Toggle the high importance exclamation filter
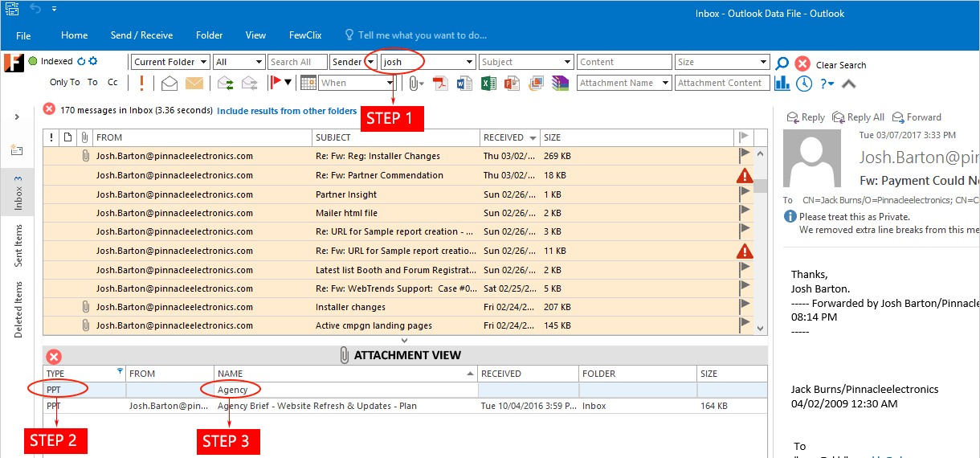The height and width of the screenshot is (458, 980). tap(142, 83)
